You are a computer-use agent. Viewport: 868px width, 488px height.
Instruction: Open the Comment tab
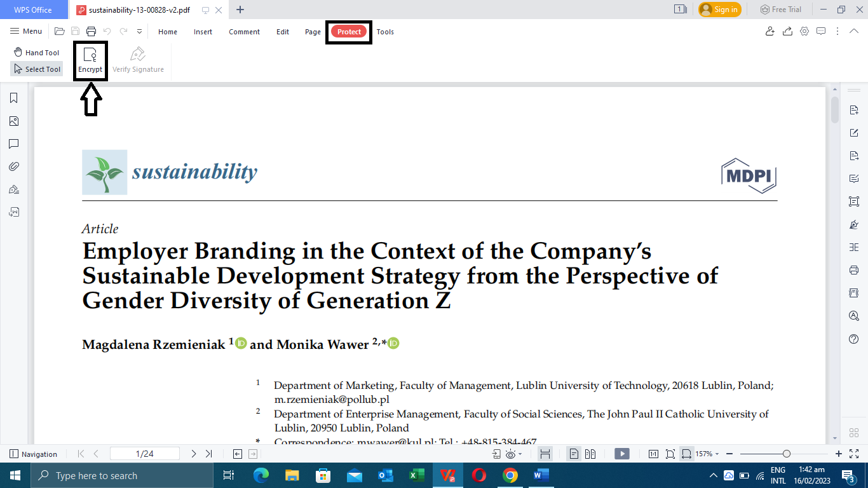click(x=244, y=32)
